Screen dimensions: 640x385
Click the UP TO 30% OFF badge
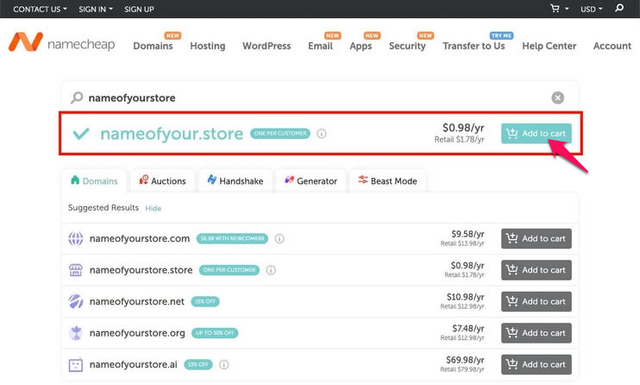click(x=215, y=333)
